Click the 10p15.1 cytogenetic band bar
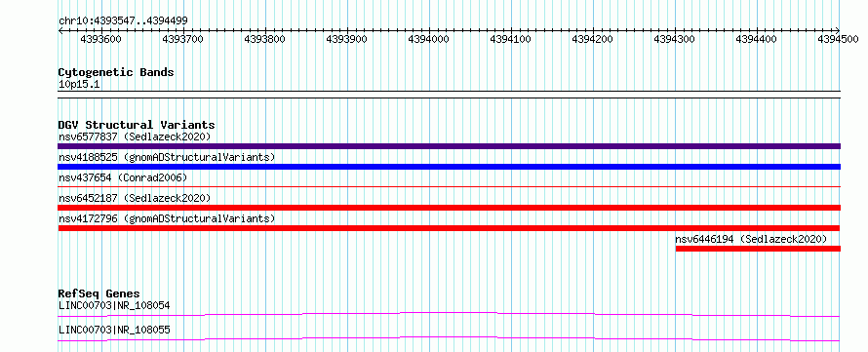The width and height of the screenshot is (868, 352). (449, 95)
